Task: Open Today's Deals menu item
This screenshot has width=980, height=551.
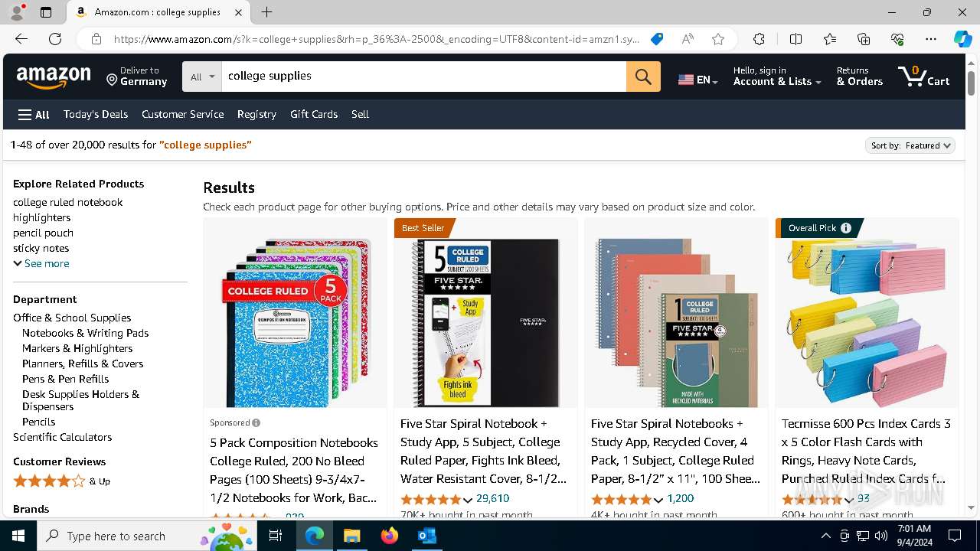Action: point(96,114)
